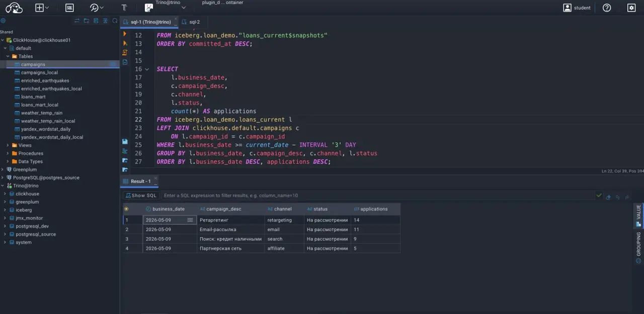
Task: Refresh the navigator tree
Action: [x=115, y=21]
